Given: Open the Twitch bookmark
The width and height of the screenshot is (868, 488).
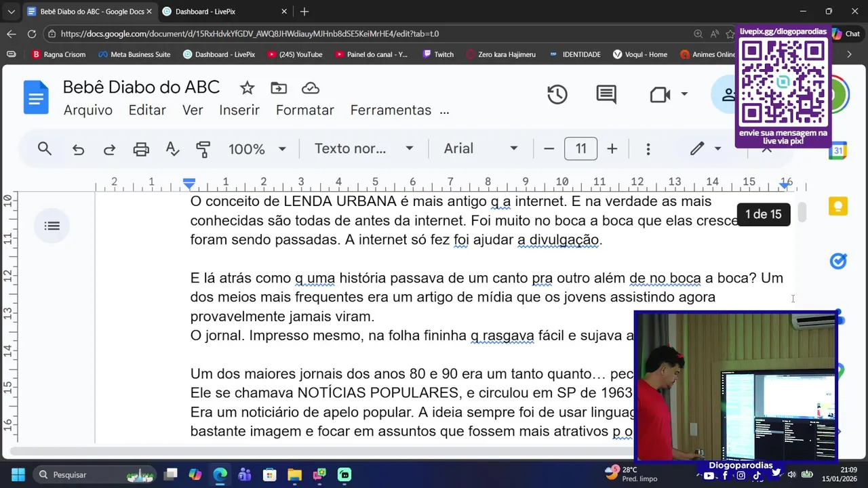Looking at the screenshot, I should [438, 54].
